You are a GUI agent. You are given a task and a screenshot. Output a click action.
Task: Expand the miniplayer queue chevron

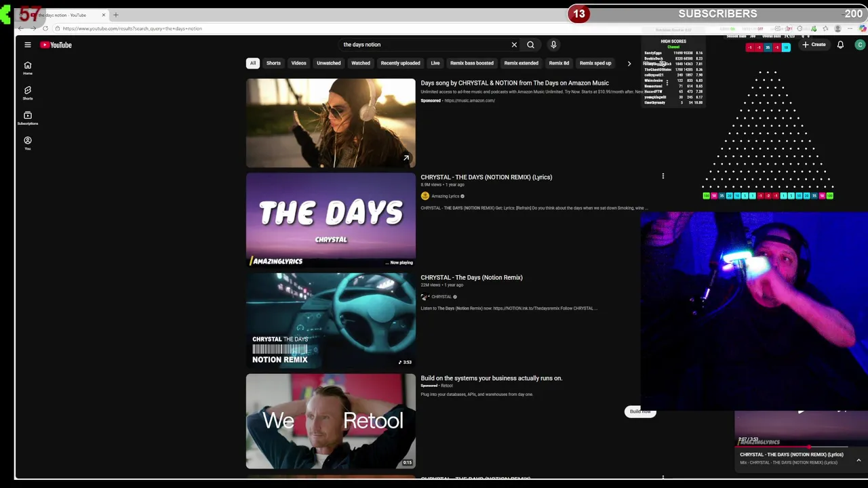point(859,460)
